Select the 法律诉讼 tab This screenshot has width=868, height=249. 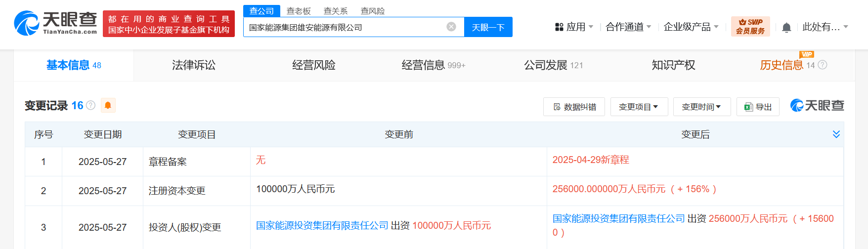pos(194,65)
